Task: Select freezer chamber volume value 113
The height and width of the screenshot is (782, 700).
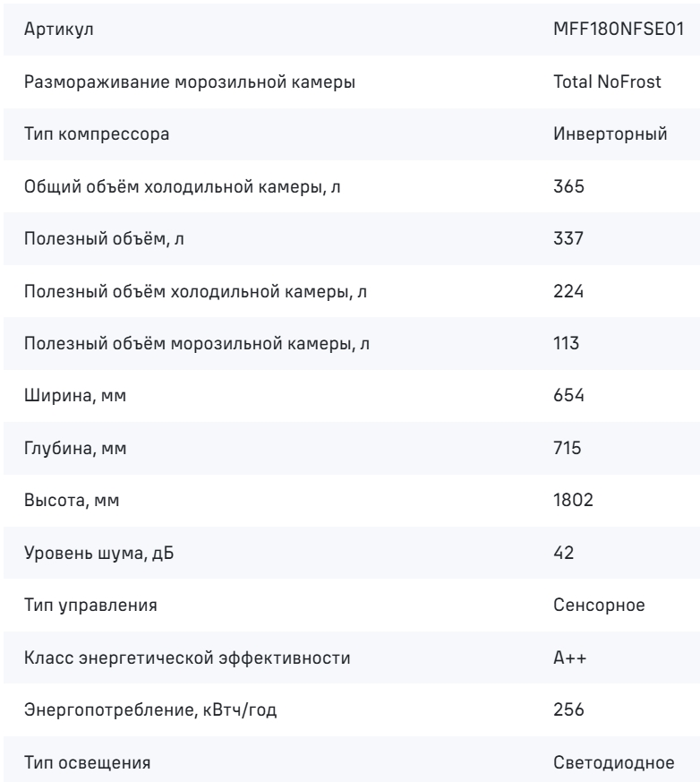Action: click(x=566, y=343)
